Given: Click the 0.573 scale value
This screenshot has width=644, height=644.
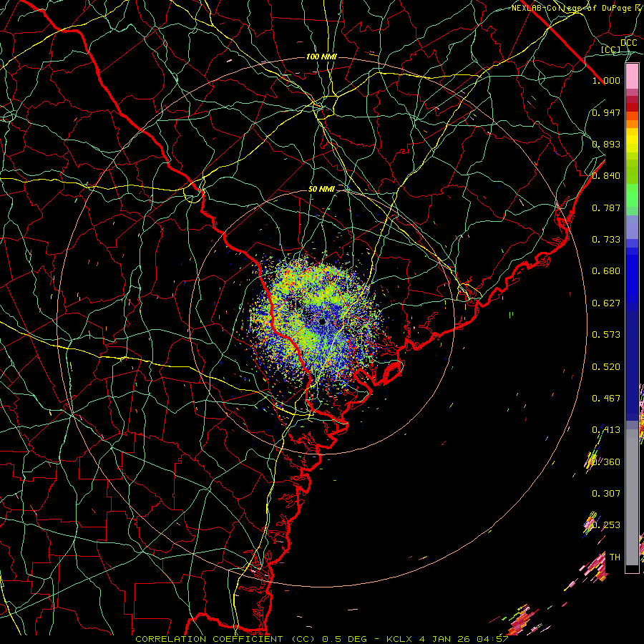Looking at the screenshot, I should tap(606, 334).
